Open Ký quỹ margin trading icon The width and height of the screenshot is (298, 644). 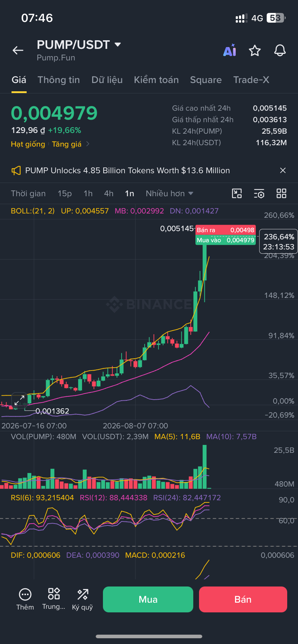pyautogui.click(x=82, y=594)
